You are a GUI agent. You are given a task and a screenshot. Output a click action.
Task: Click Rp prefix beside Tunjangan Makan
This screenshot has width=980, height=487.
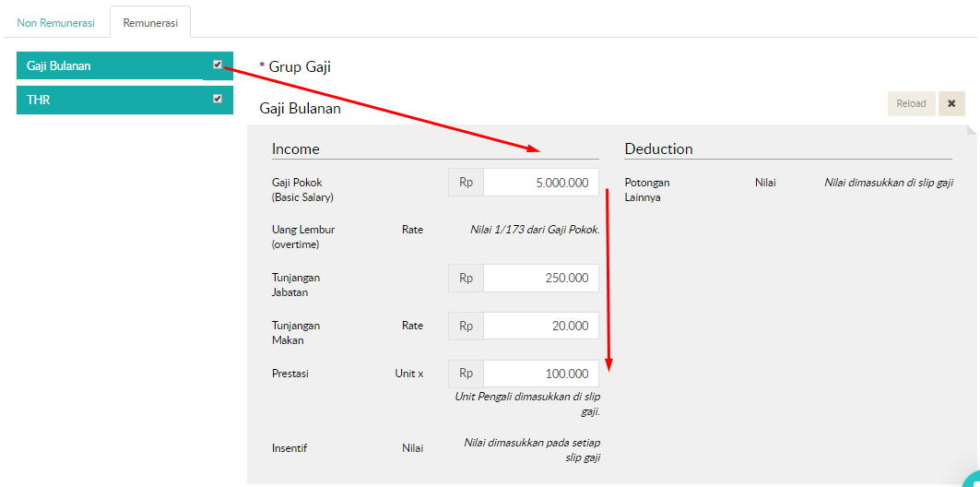pos(466,326)
